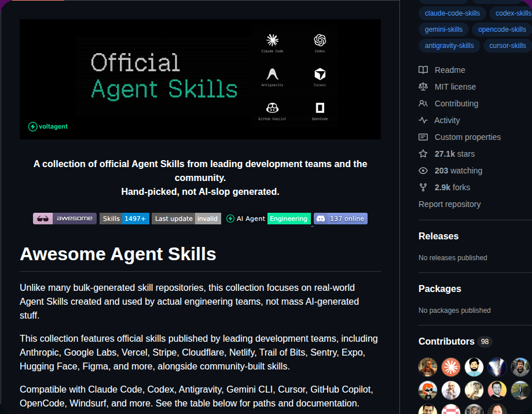The width and height of the screenshot is (532, 414).
Task: Click the Codex logo icon in banner
Action: tap(320, 40)
